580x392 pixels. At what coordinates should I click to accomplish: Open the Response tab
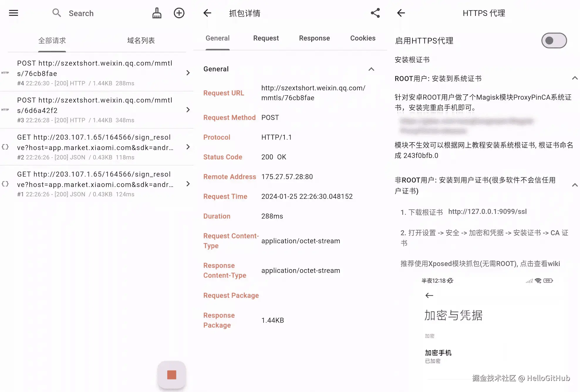314,38
